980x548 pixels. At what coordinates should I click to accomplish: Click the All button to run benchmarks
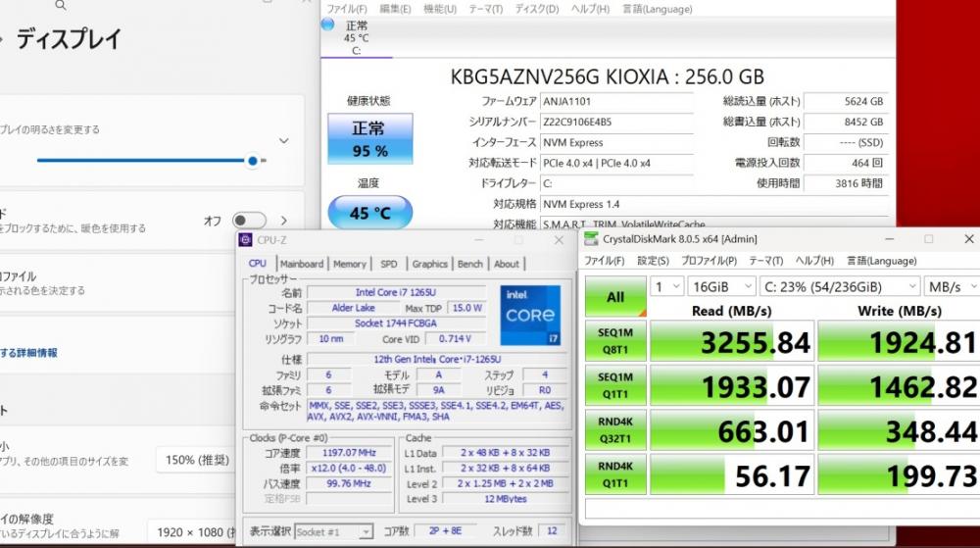pos(614,297)
